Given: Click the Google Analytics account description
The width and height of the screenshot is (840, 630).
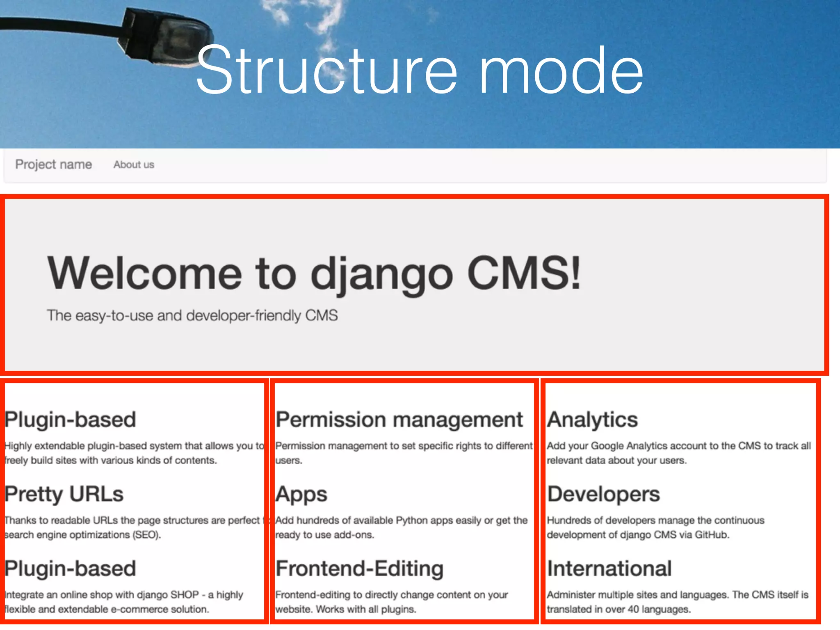Looking at the screenshot, I should coord(679,453).
